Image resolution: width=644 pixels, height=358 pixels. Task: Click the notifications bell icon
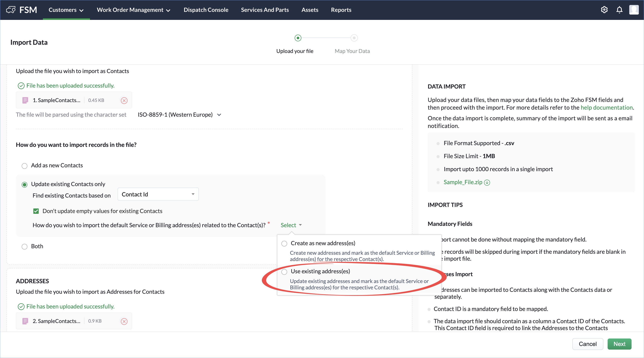click(x=619, y=10)
